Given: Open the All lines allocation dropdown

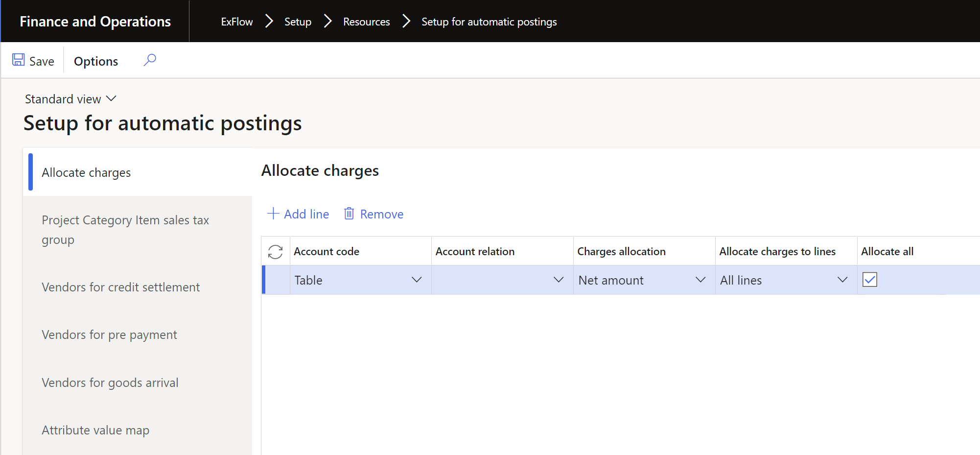Looking at the screenshot, I should [842, 280].
